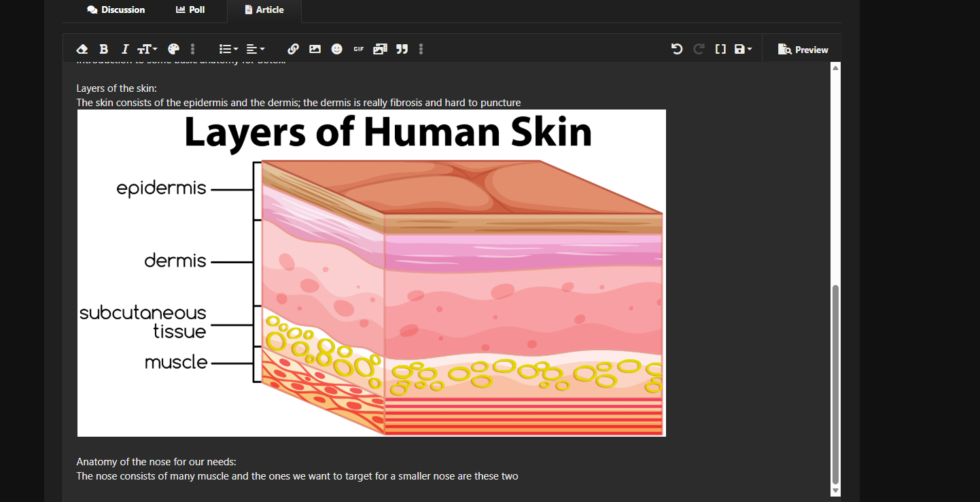Expand the text alignment dropdown
980x502 pixels.
tap(255, 49)
